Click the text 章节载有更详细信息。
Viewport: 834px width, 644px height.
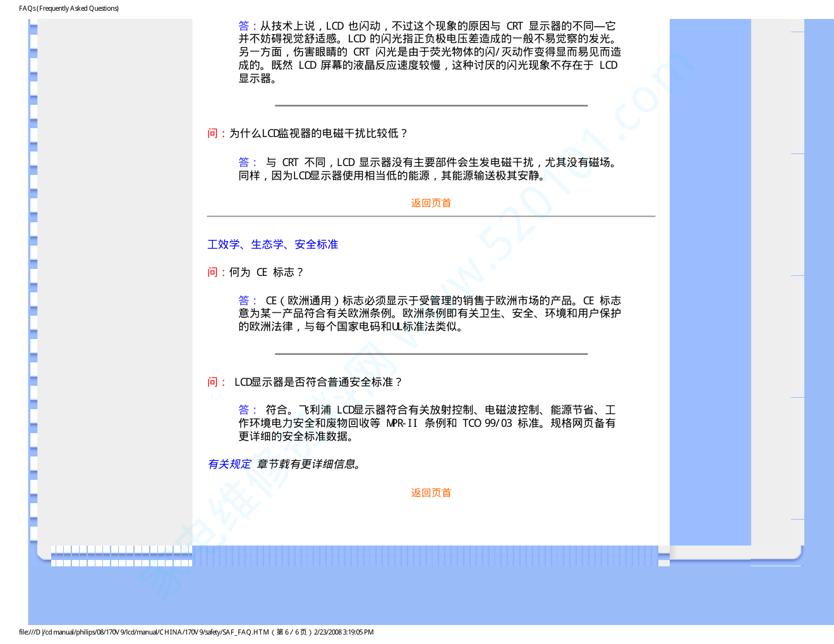click(x=310, y=464)
